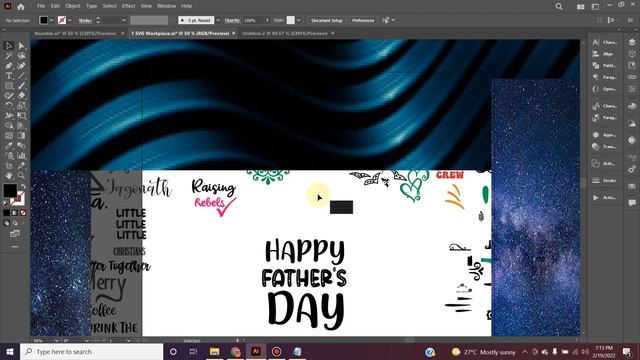Viewport: 640px width, 360px height.
Task: Expand the stroke weight dropdown
Action: click(124, 20)
